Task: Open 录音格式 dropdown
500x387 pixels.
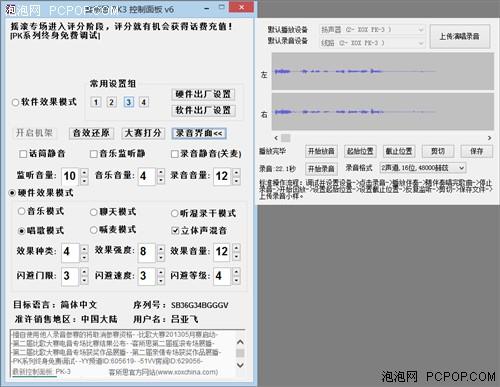Action: coord(423,168)
